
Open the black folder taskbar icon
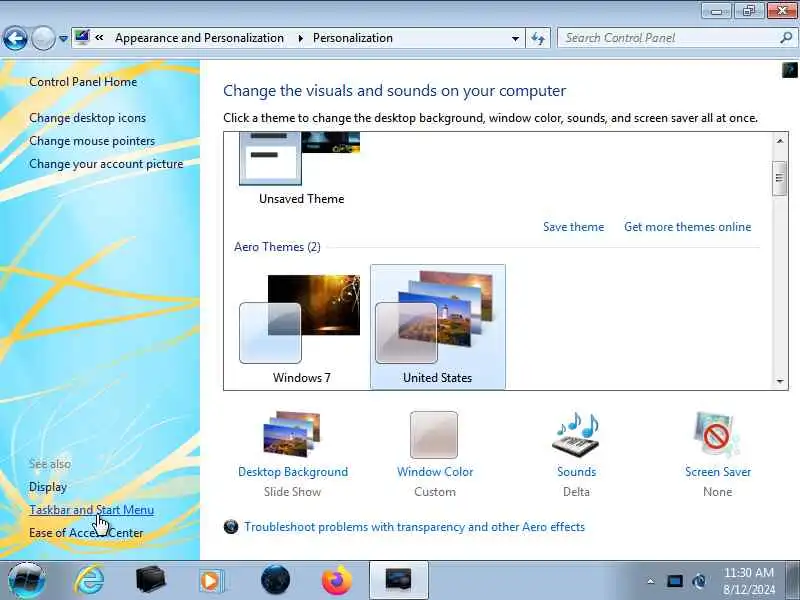(x=151, y=580)
